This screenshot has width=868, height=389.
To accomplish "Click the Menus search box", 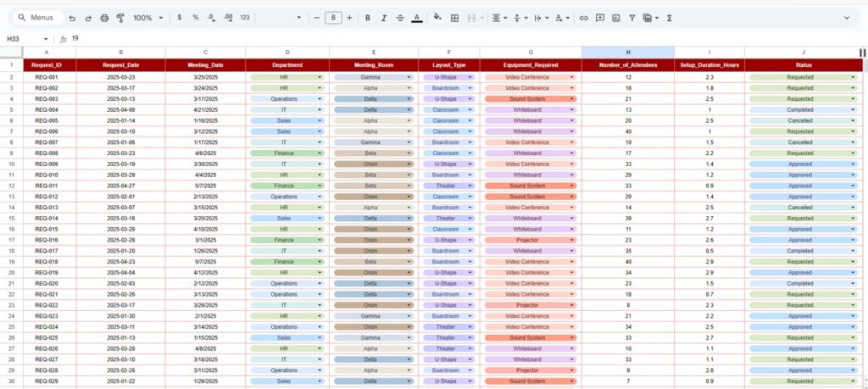I will coord(36,18).
